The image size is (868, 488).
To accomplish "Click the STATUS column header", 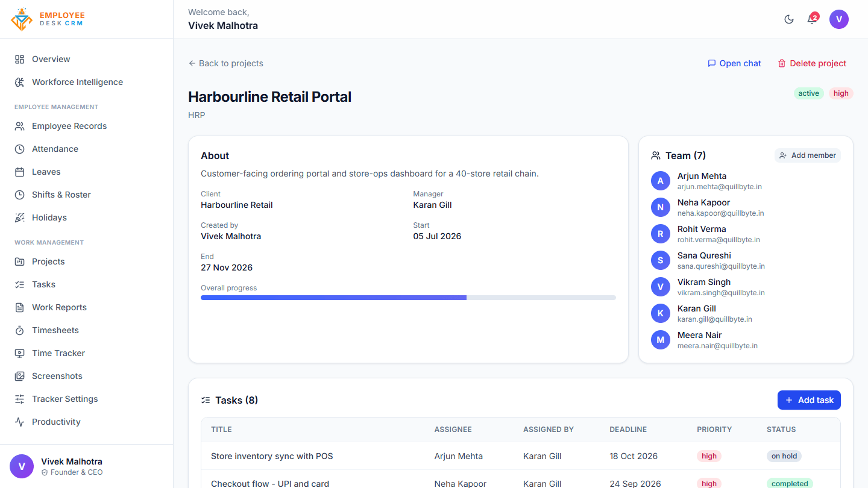I will tap(781, 430).
